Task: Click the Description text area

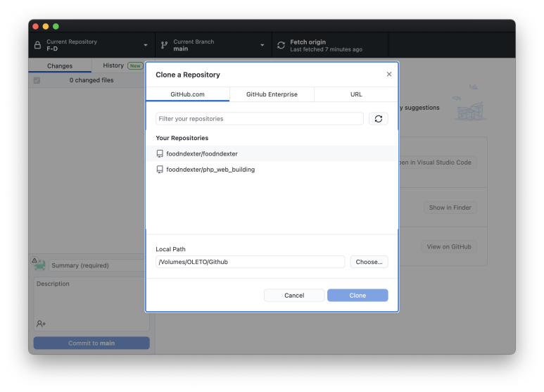Action: pyautogui.click(x=91, y=303)
